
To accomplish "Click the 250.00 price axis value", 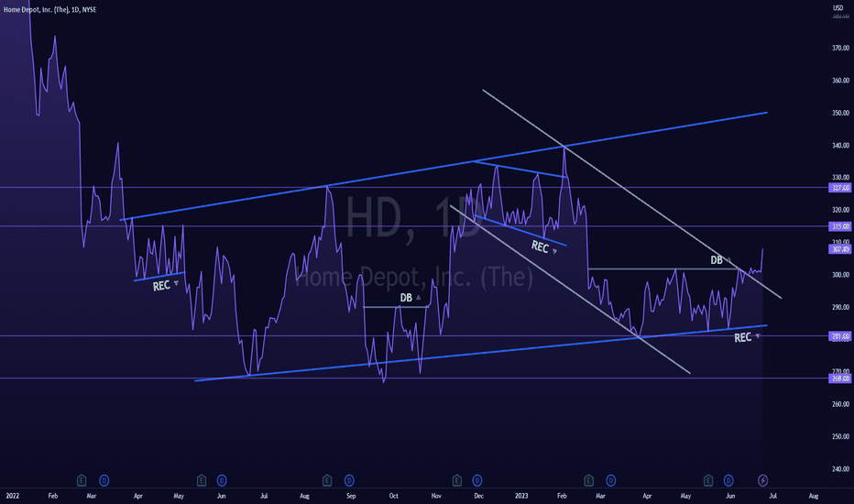I will pyautogui.click(x=840, y=436).
